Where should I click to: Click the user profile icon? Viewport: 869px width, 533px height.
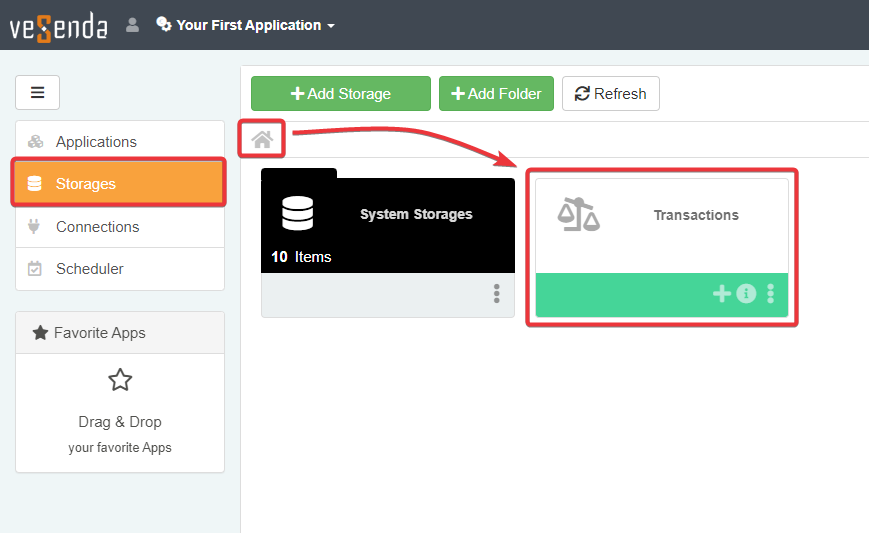(x=132, y=25)
